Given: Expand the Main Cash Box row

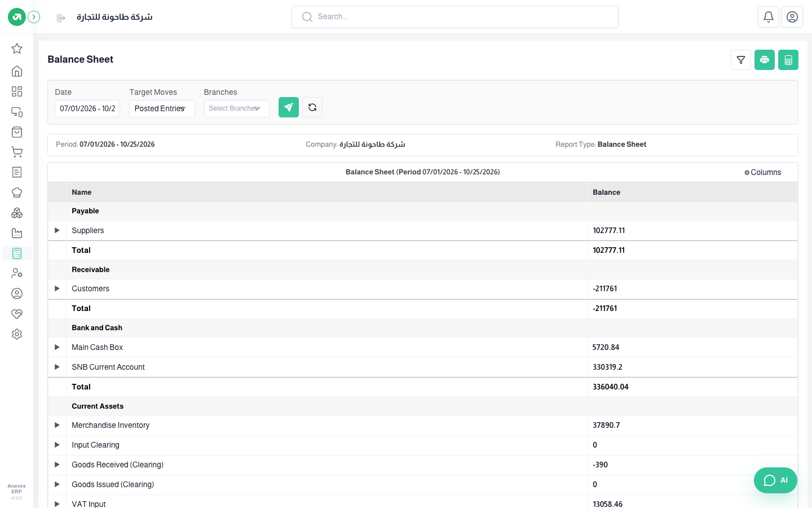Looking at the screenshot, I should (57, 347).
